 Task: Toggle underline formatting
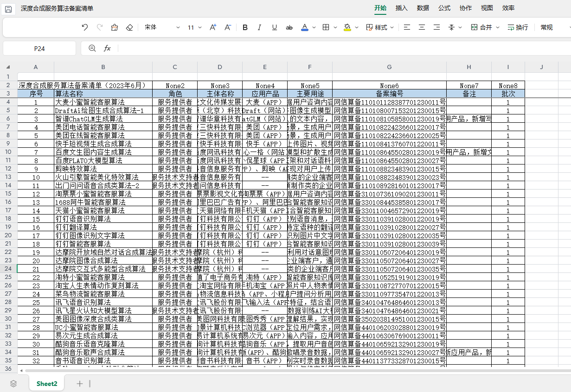tap(275, 27)
